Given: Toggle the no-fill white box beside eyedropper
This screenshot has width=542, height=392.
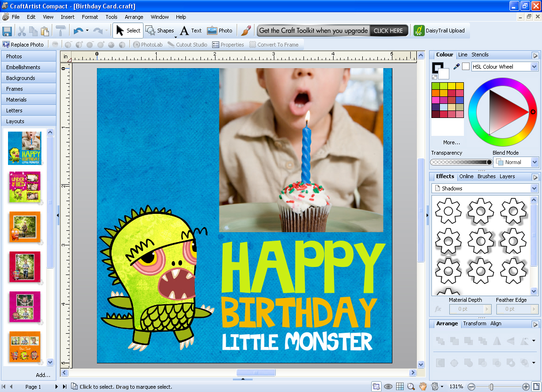Looking at the screenshot, I should (x=466, y=66).
